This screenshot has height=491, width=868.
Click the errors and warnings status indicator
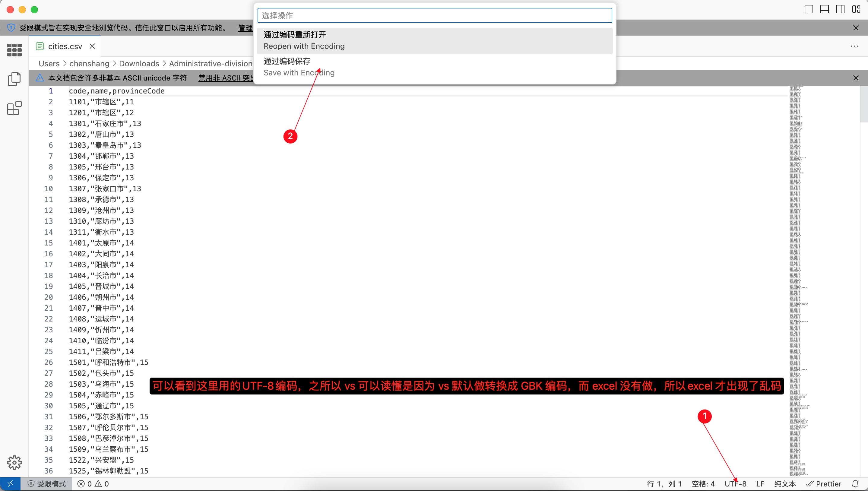tap(93, 484)
